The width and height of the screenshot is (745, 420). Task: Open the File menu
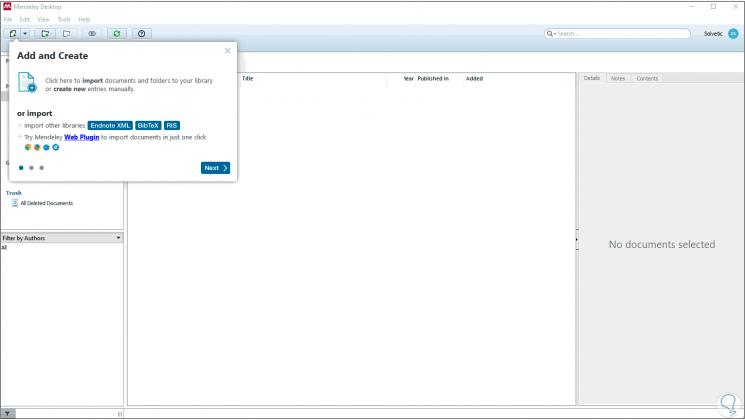point(8,19)
